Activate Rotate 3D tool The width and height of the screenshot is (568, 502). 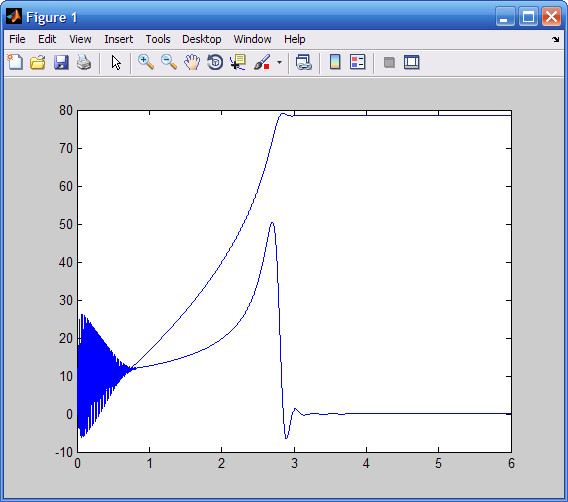215,62
